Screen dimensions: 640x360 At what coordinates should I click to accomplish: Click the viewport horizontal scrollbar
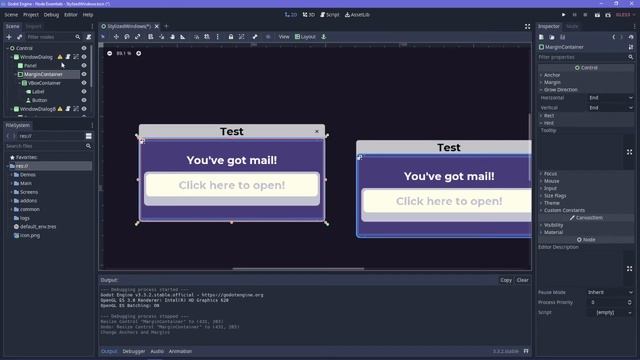click(298, 269)
